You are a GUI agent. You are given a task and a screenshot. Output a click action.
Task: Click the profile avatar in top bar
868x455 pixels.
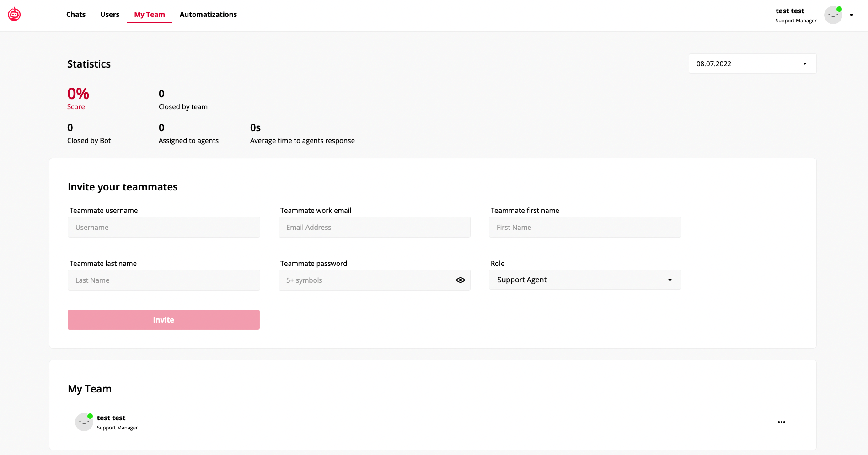pos(833,15)
